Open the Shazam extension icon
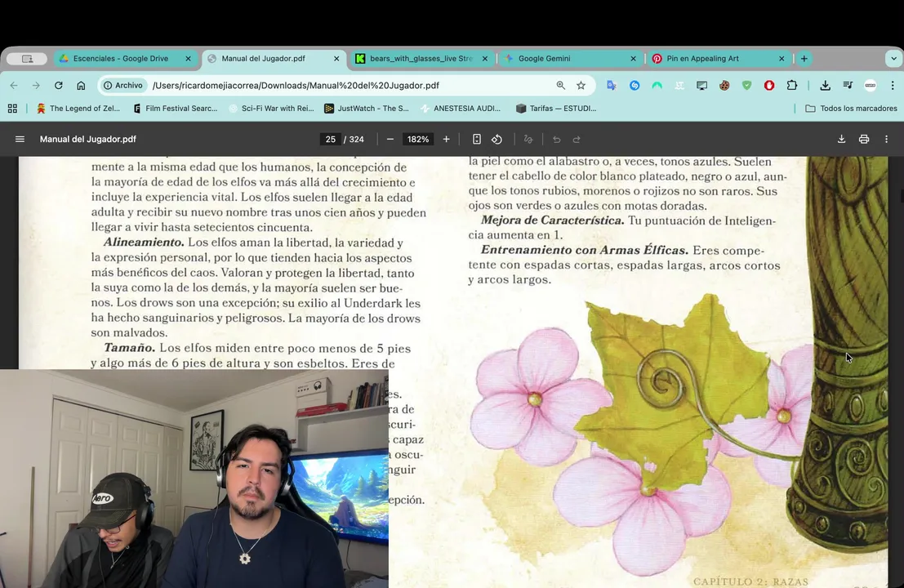The height and width of the screenshot is (588, 904). pos(635,85)
